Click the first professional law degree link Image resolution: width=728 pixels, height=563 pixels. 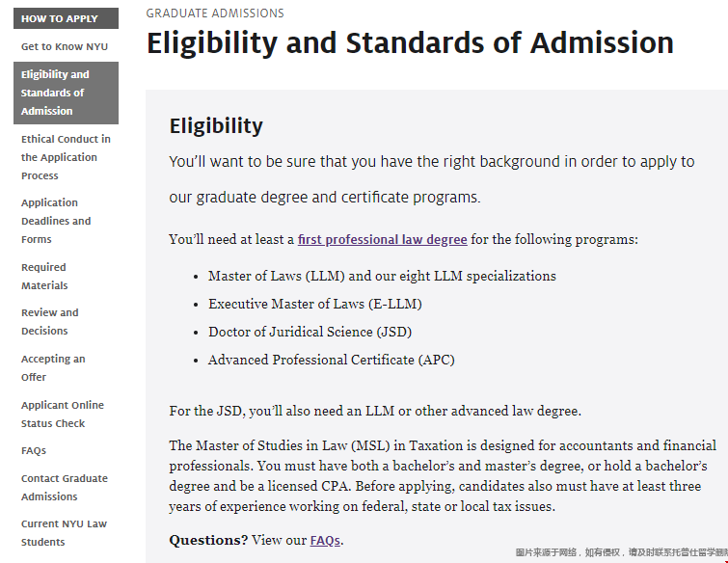coord(382,239)
